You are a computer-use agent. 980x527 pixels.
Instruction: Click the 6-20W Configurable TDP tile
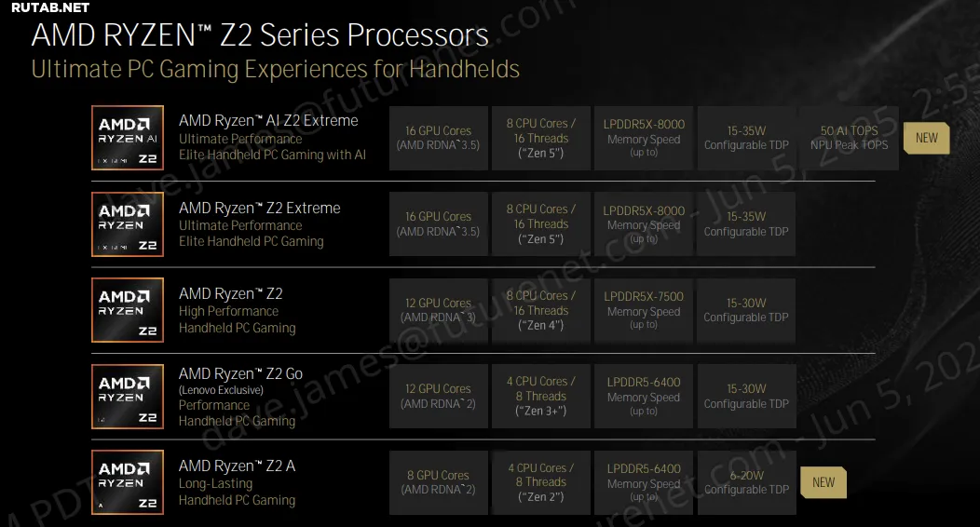pos(746,482)
